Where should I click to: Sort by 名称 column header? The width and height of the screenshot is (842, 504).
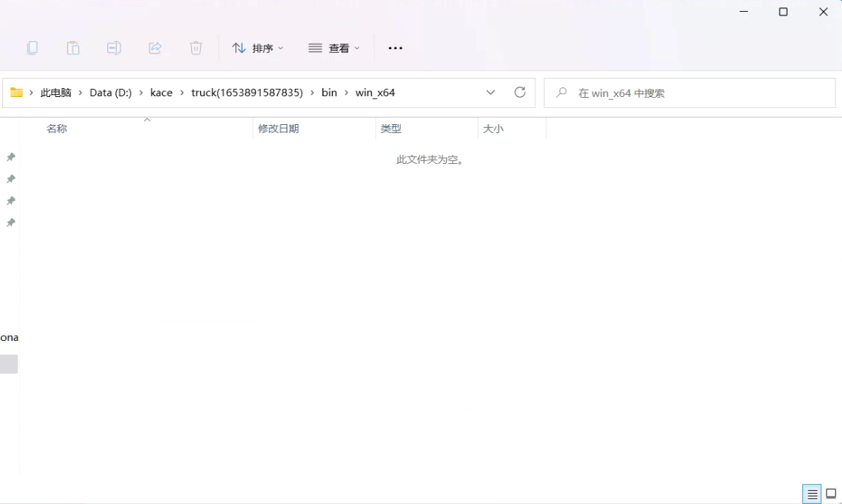(x=57, y=129)
